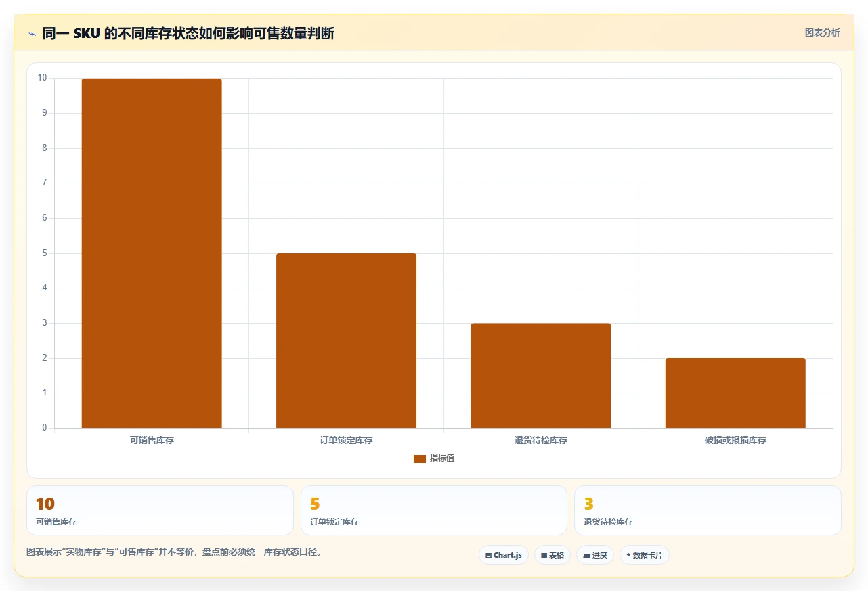Click the x-axis label 破损或报损库存
The height and width of the screenshot is (591, 868).
click(x=735, y=440)
